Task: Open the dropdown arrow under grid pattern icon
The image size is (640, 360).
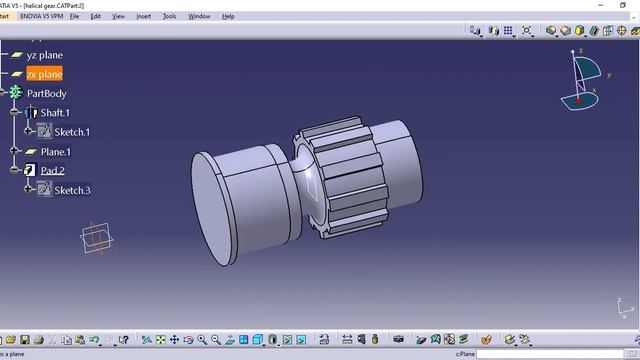Action: (x=514, y=36)
